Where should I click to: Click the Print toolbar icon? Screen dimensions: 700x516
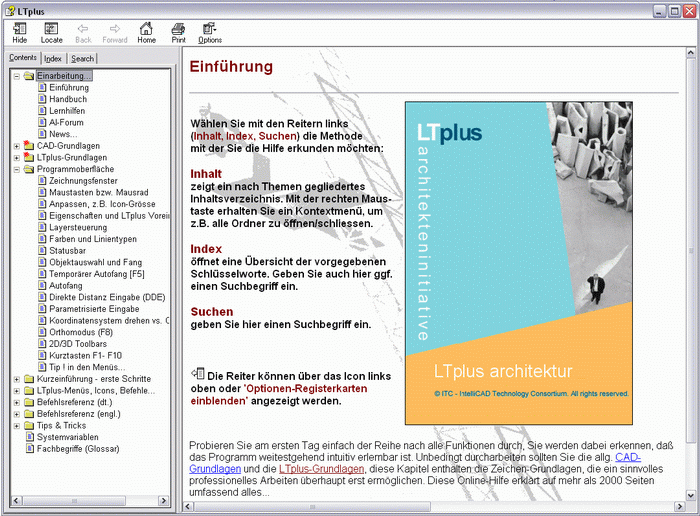click(178, 29)
